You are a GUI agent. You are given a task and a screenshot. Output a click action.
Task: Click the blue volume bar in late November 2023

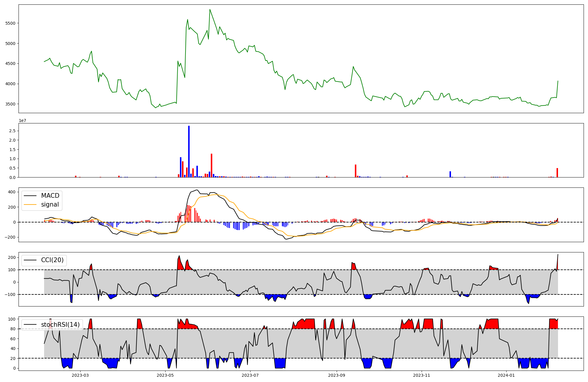(x=450, y=174)
